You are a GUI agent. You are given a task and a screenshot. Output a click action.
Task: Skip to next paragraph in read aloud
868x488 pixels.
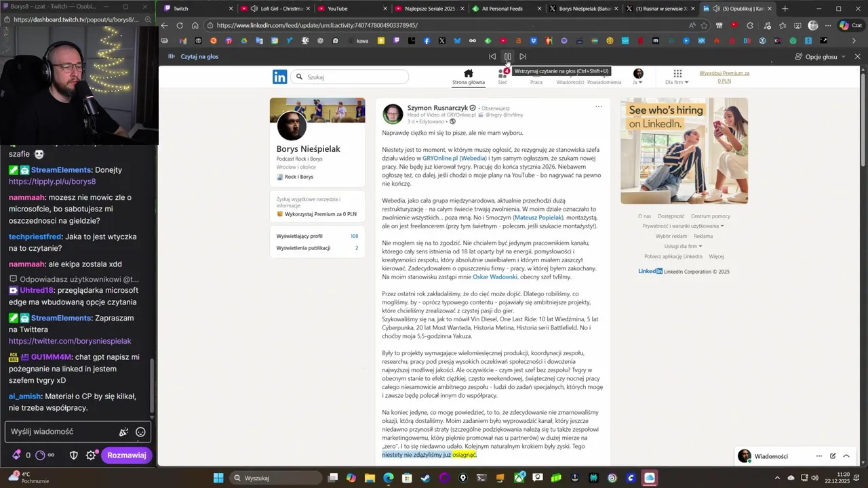click(x=523, y=56)
